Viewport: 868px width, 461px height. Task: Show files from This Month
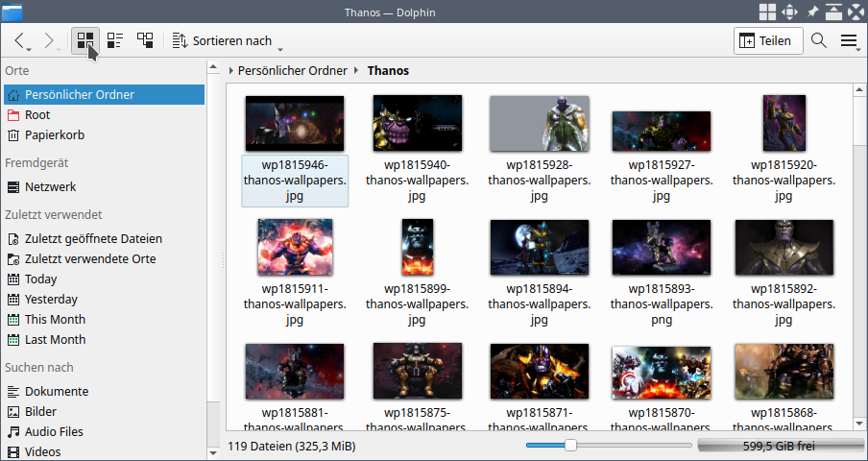click(x=104, y=319)
